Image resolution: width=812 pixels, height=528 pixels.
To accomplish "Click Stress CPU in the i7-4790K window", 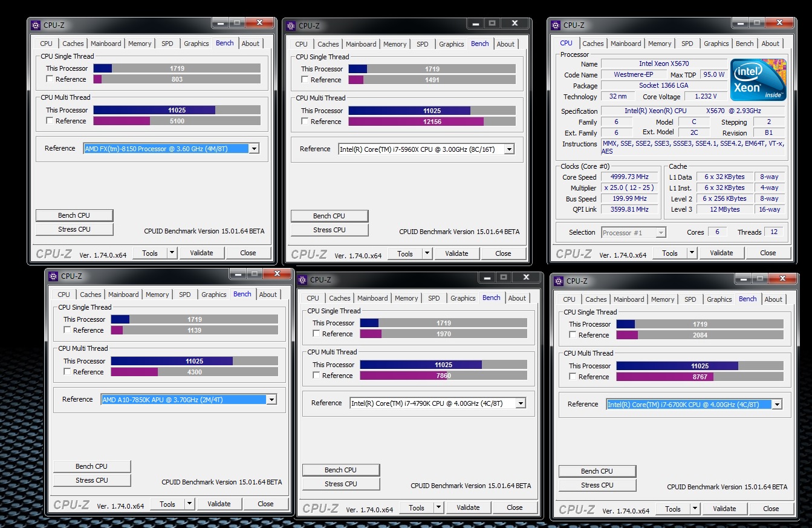I will coord(341,484).
